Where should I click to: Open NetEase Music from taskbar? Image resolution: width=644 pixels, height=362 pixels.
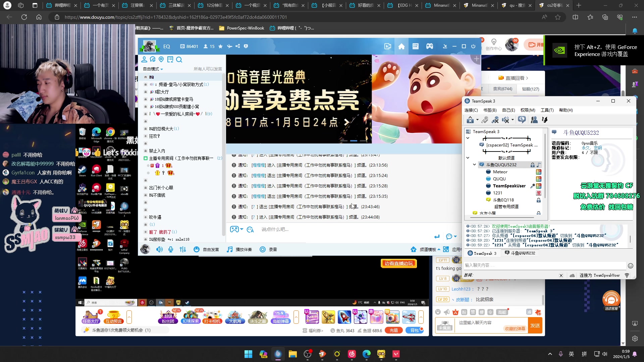pyautogui.click(x=352, y=354)
